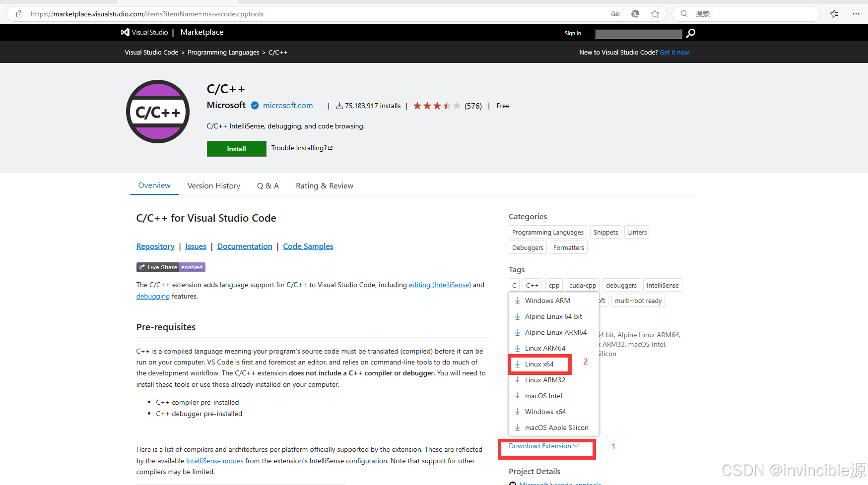Screen dimensions: 868x485
Task: Click the multi-root ready tag
Action: click(638, 301)
